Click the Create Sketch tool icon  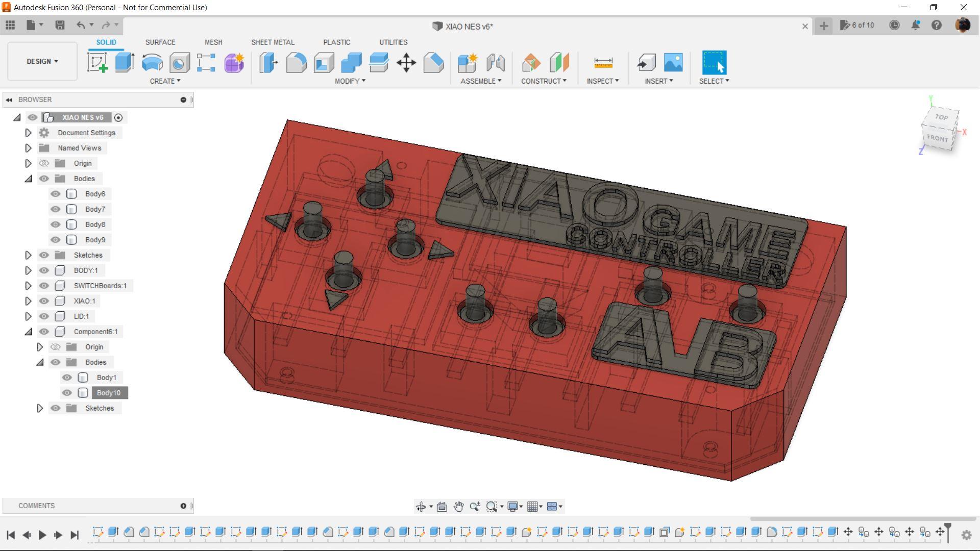(97, 63)
